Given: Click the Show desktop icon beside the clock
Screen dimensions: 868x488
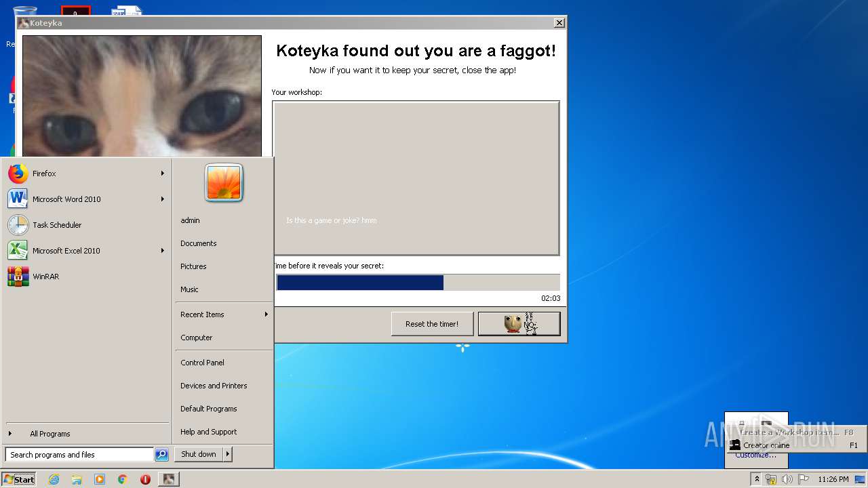Looking at the screenshot, I should (861, 479).
